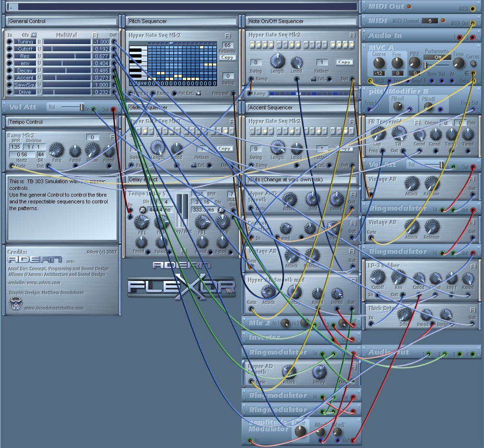The width and height of the screenshot is (484, 448).
Task: Toggle the B mode button on Tuning row
Action: pos(39,42)
